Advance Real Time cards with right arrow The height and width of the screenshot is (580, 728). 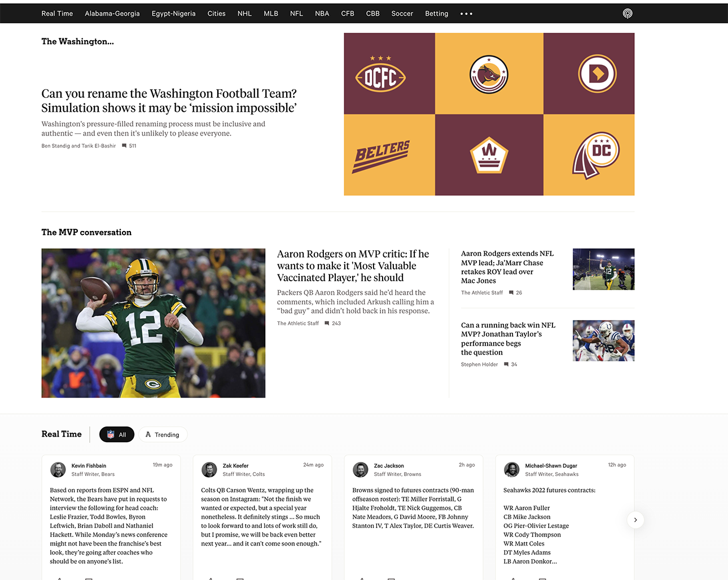point(635,520)
